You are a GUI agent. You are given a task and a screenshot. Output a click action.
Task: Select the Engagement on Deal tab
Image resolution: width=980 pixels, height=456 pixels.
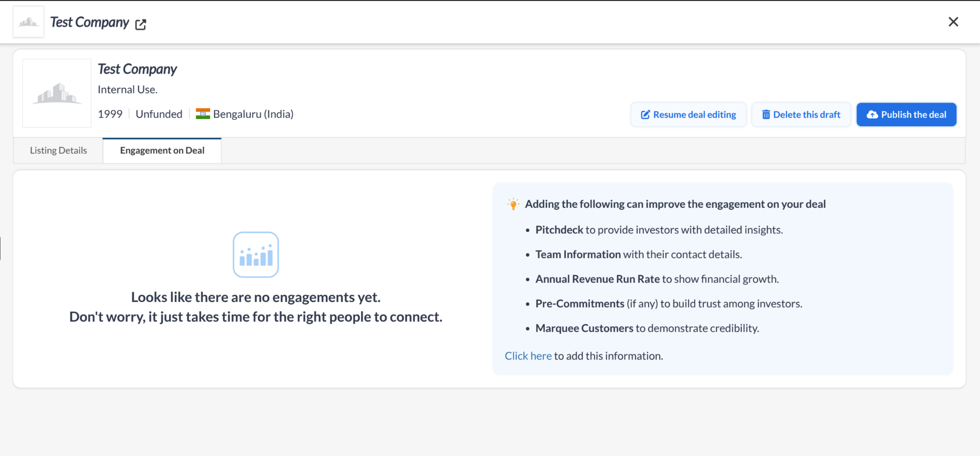click(x=162, y=151)
